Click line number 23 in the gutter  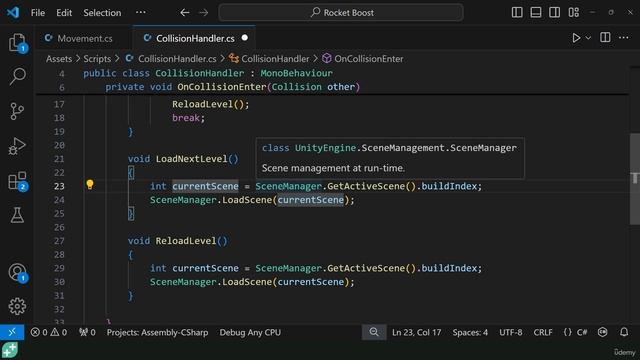pyautogui.click(x=59, y=186)
